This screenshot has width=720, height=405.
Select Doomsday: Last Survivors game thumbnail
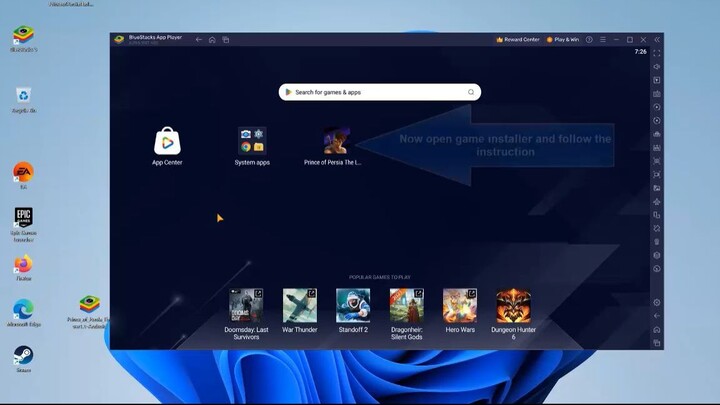coord(246,306)
